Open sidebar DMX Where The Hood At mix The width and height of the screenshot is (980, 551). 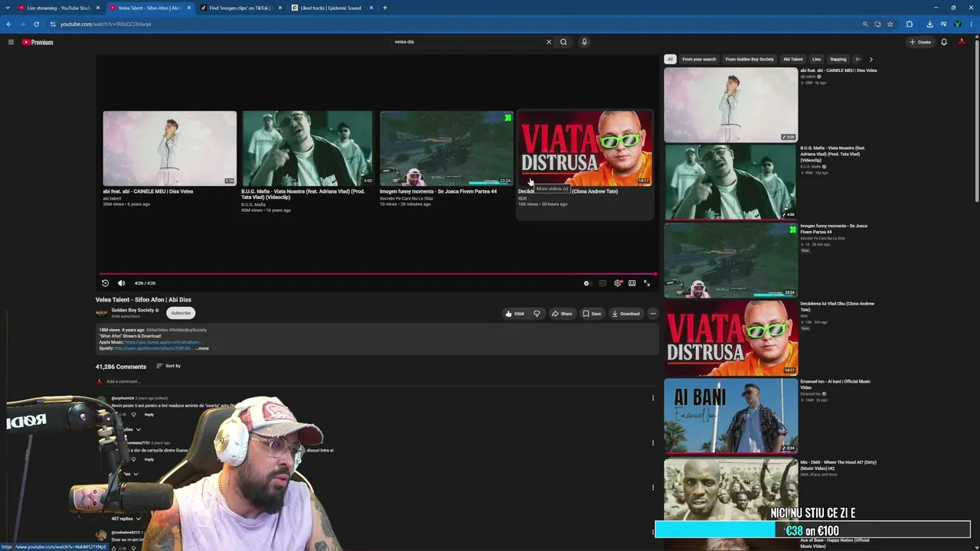pos(730,495)
